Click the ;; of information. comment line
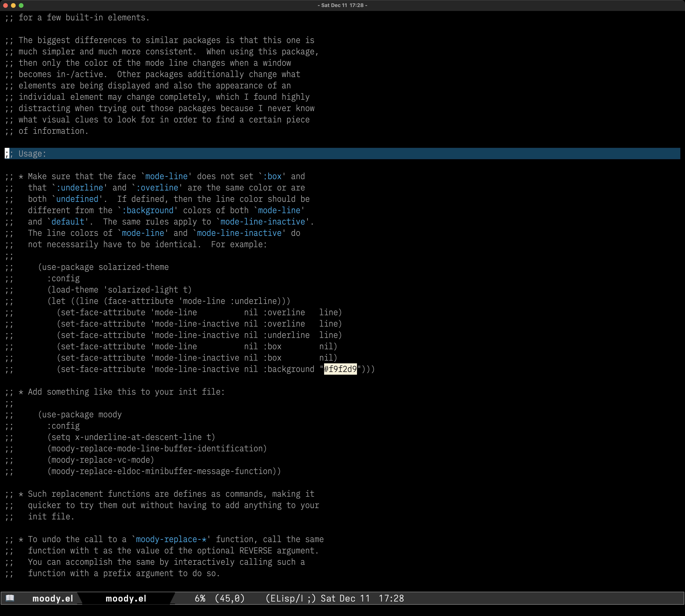This screenshot has height=616, width=685. (47, 131)
